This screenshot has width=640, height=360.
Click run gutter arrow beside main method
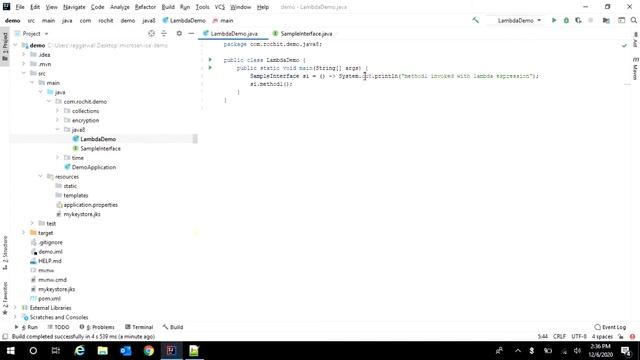point(210,68)
